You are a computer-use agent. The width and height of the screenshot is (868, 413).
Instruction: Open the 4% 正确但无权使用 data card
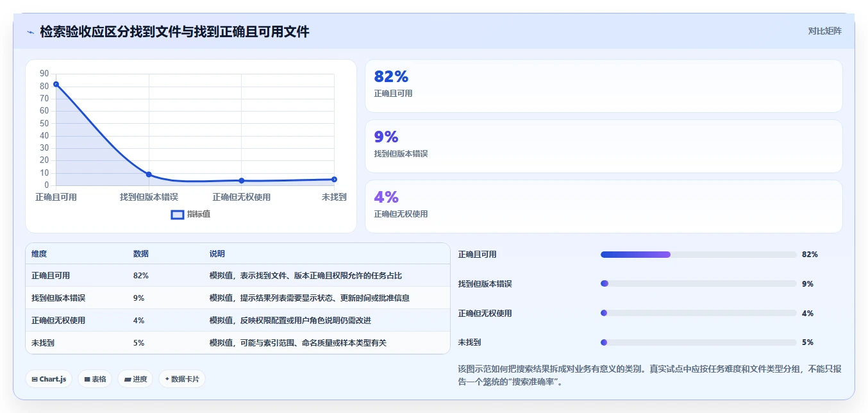[603, 206]
